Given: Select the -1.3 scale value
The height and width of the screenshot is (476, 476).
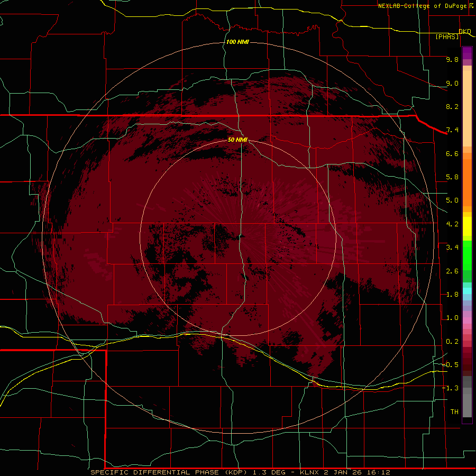Looking at the screenshot, I should point(450,388).
